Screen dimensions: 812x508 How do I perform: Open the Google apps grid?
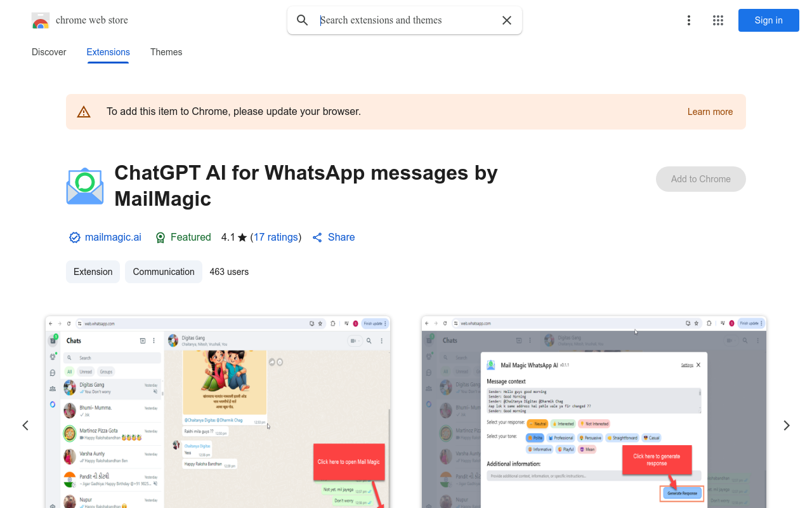pyautogui.click(x=718, y=20)
